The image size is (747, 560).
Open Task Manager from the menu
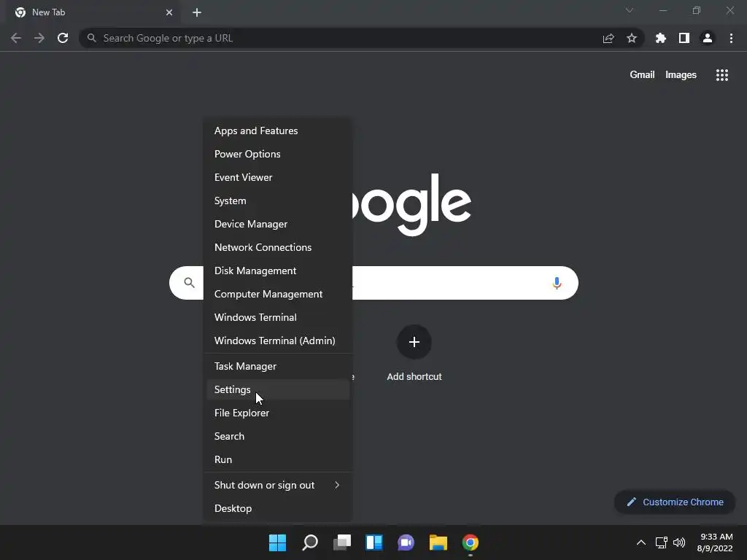pos(278,366)
